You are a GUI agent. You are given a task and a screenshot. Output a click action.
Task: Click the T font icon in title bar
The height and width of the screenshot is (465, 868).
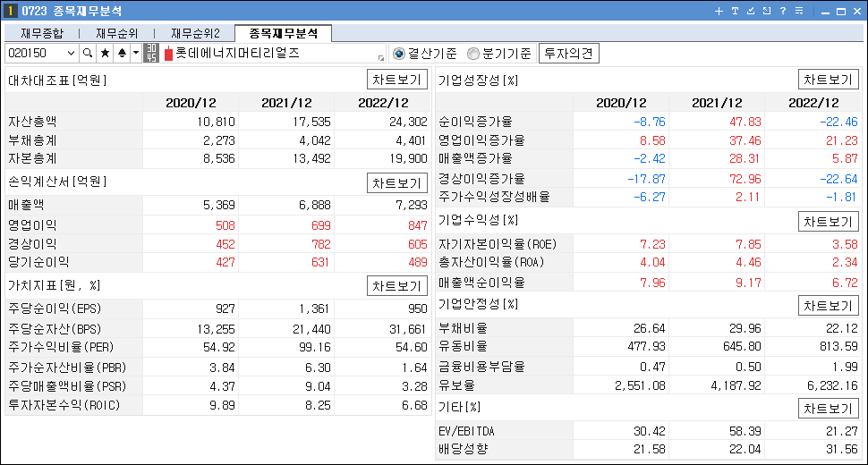pos(735,11)
